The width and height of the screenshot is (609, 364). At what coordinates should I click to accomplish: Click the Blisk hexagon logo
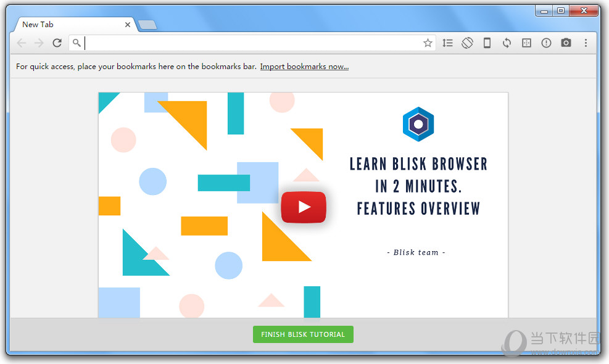(x=418, y=124)
